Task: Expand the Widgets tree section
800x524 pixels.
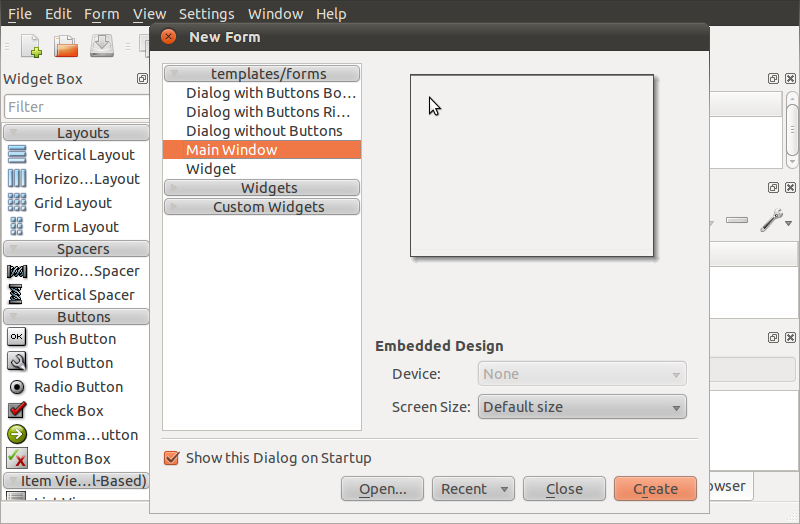Action: [262, 188]
